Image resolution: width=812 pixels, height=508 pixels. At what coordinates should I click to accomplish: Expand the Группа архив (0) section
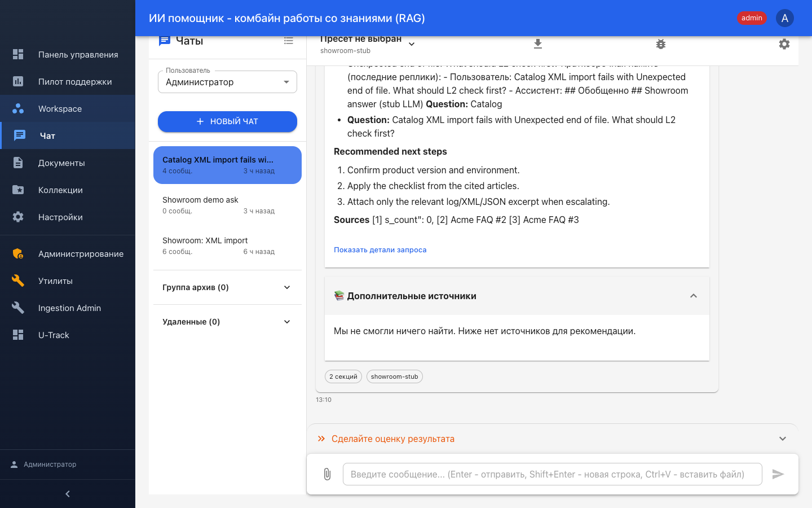click(227, 287)
